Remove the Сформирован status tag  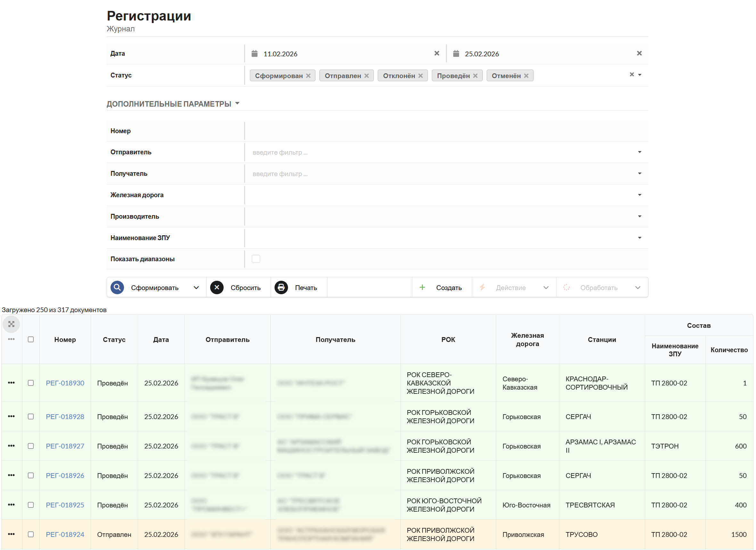tap(308, 76)
